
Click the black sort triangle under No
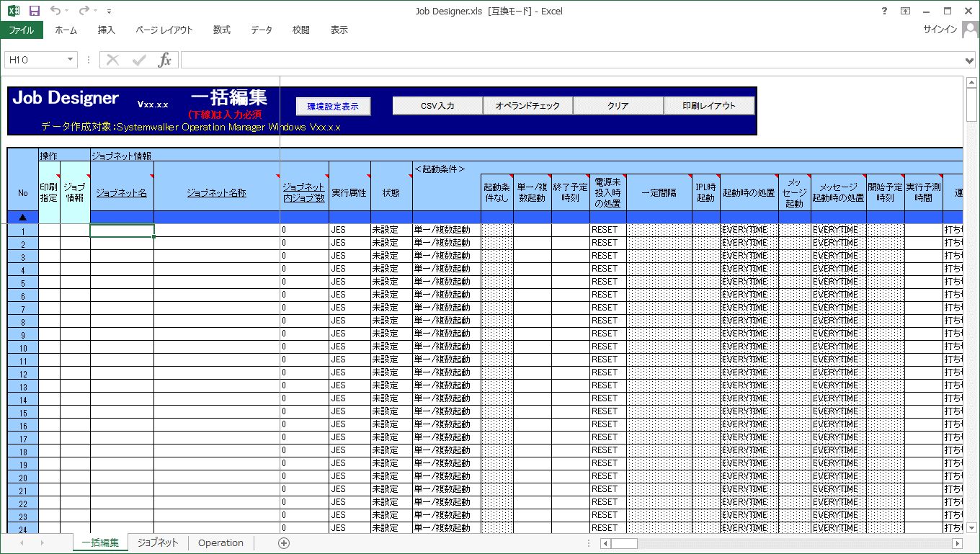tap(23, 217)
